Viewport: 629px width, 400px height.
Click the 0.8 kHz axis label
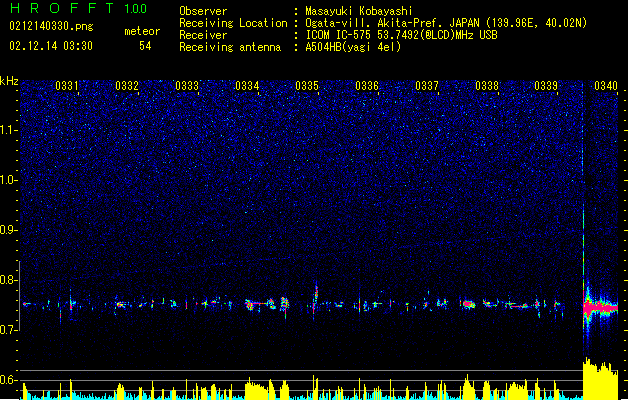click(9, 280)
